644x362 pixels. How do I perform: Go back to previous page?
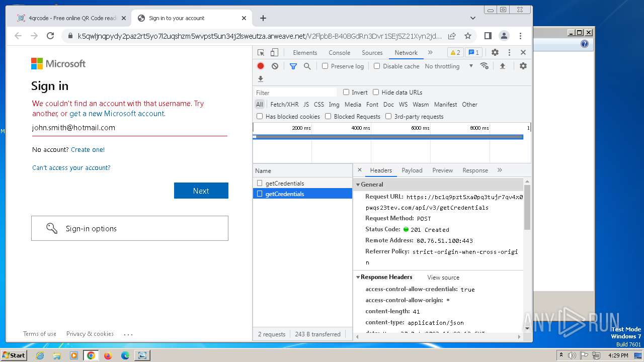tap(18, 36)
